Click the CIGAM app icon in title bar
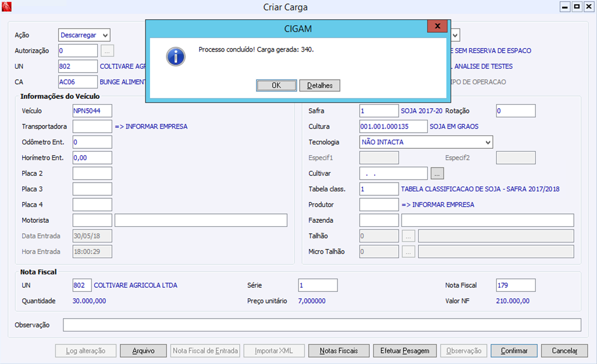597x364 pixels. coord(6,6)
